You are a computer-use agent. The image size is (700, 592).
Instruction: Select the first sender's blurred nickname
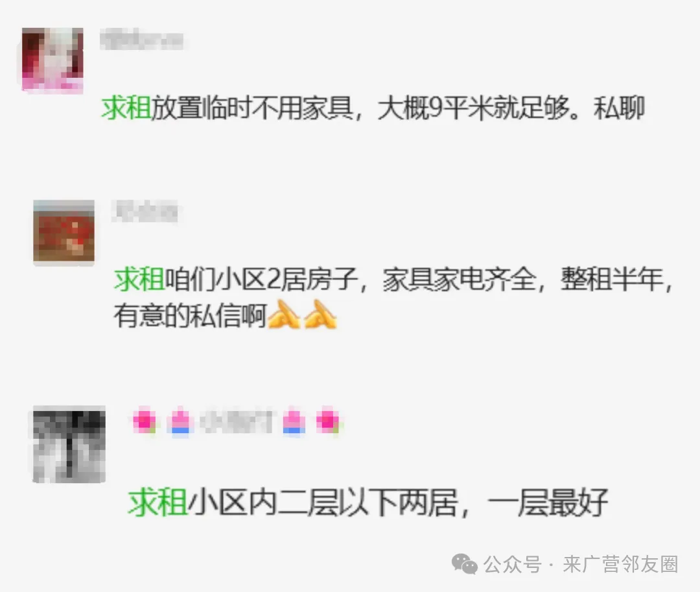coord(142,40)
